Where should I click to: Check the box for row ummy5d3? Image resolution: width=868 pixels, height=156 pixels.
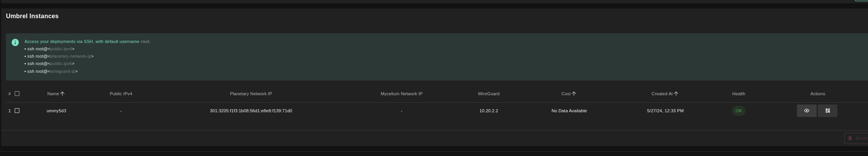[x=17, y=111]
